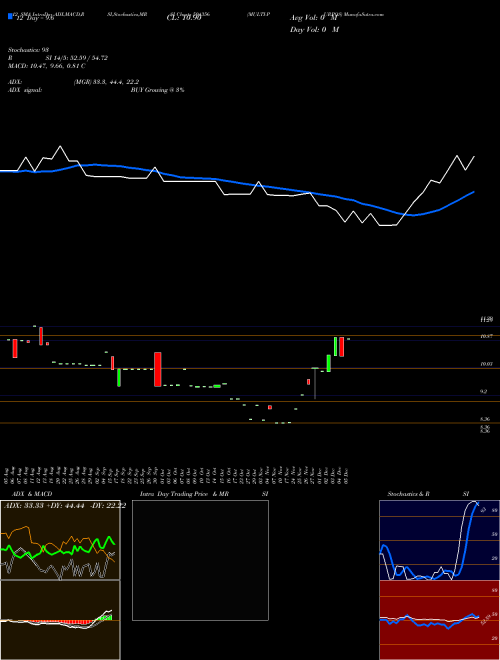Click the MACD histogram panel
The width and height of the screenshot is (500, 660).
click(60, 620)
